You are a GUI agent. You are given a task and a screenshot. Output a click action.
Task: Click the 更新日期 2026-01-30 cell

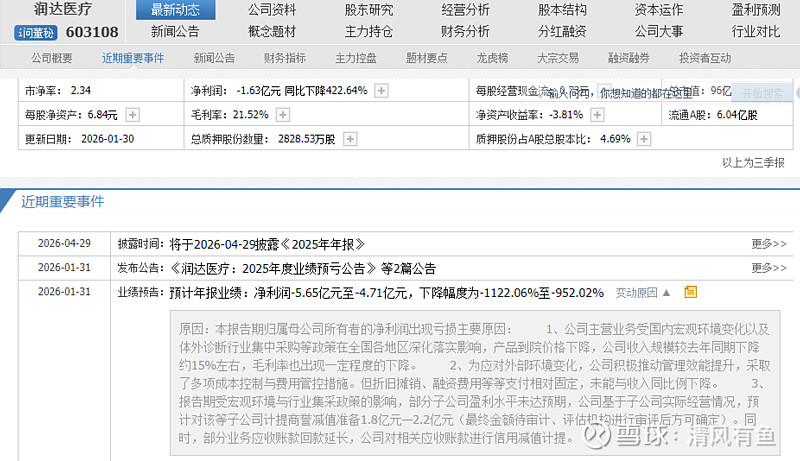tap(101, 139)
